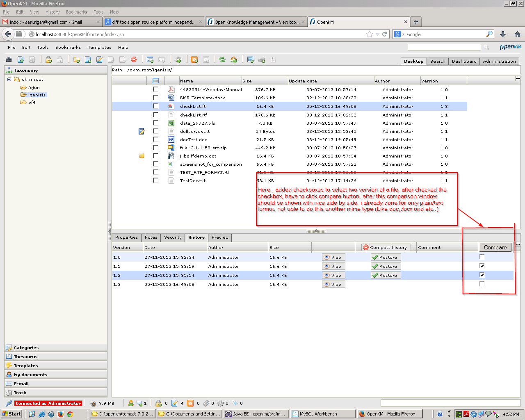Uncheck the Compare checkbox for version 1.1

[x=482, y=265]
